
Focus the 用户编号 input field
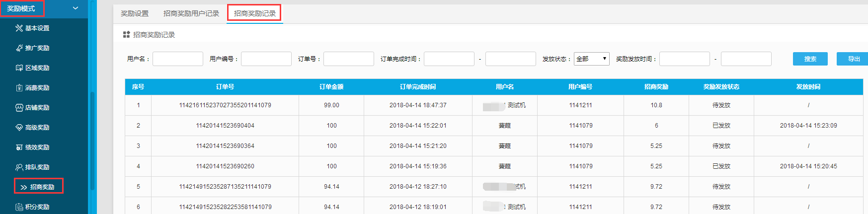[266, 59]
